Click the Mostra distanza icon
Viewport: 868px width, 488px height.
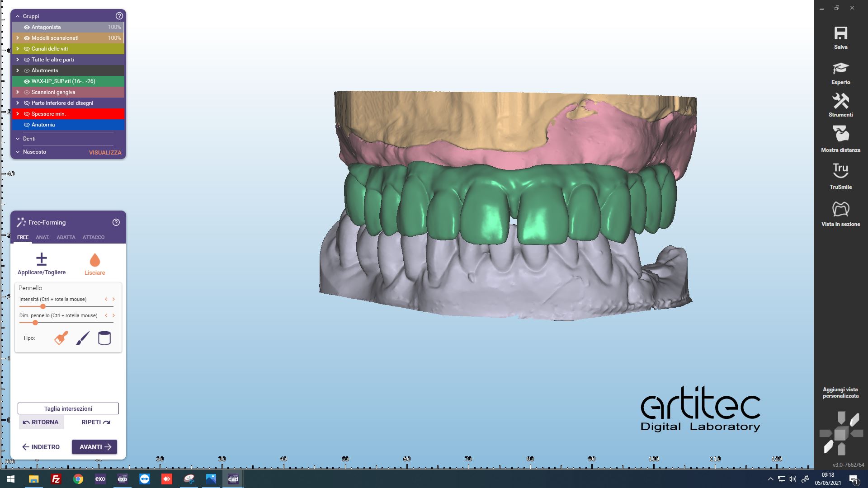840,134
